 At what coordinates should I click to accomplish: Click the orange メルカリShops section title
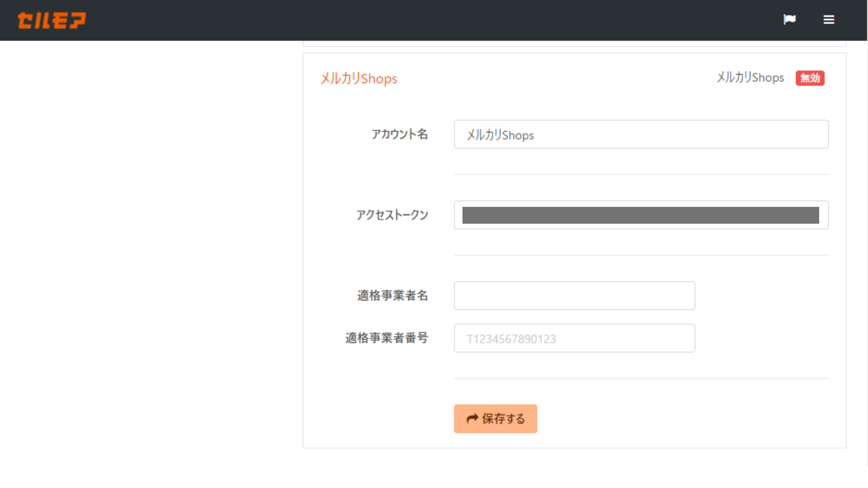coord(359,79)
